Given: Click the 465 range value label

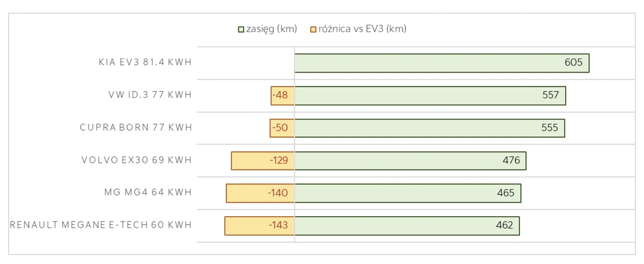Looking at the screenshot, I should tap(506, 193).
